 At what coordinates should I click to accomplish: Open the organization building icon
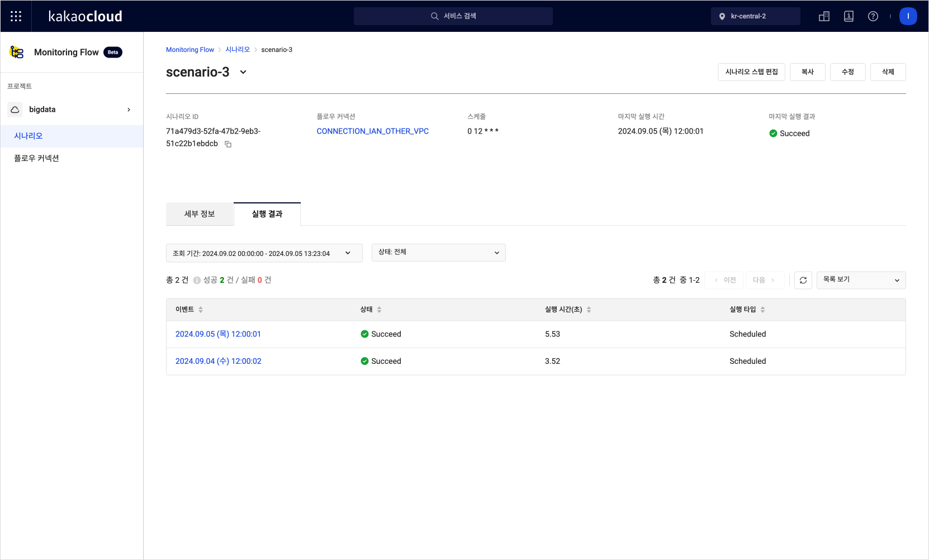[x=824, y=16]
